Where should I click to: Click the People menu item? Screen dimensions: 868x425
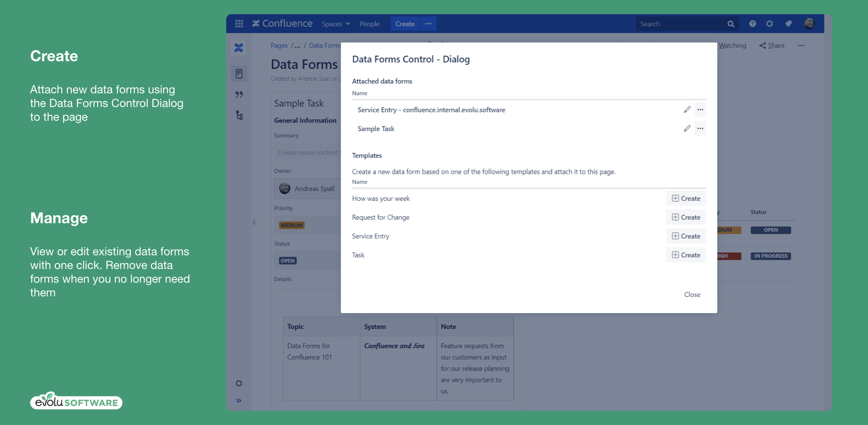(369, 24)
